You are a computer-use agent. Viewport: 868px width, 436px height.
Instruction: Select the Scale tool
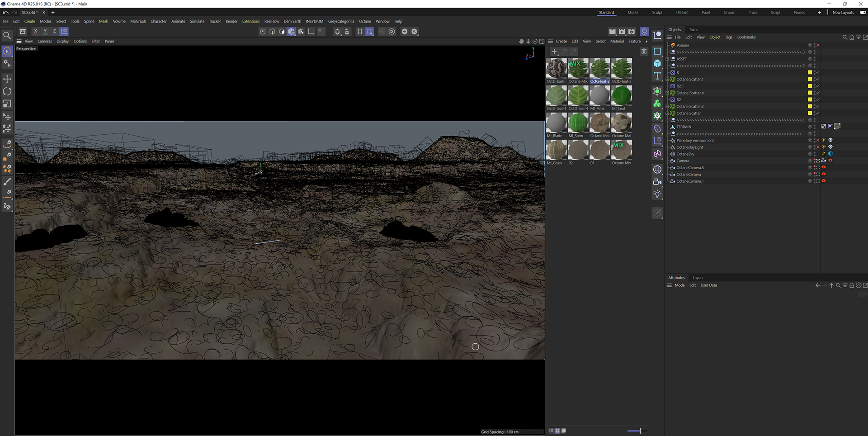pos(7,104)
